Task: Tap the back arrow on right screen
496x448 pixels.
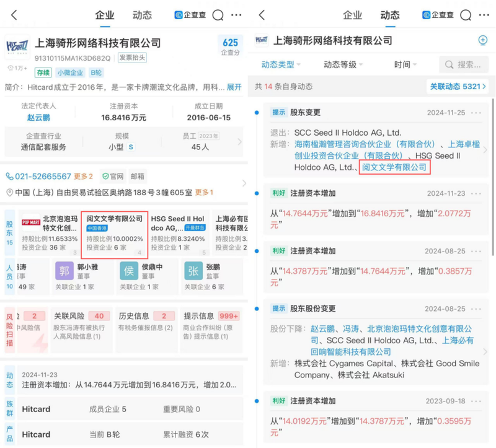Action: coord(262,15)
